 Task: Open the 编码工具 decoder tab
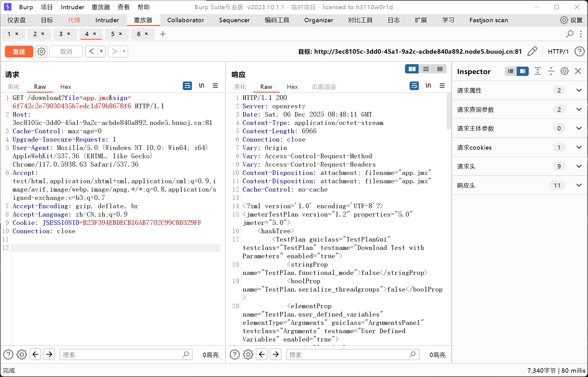click(x=277, y=20)
